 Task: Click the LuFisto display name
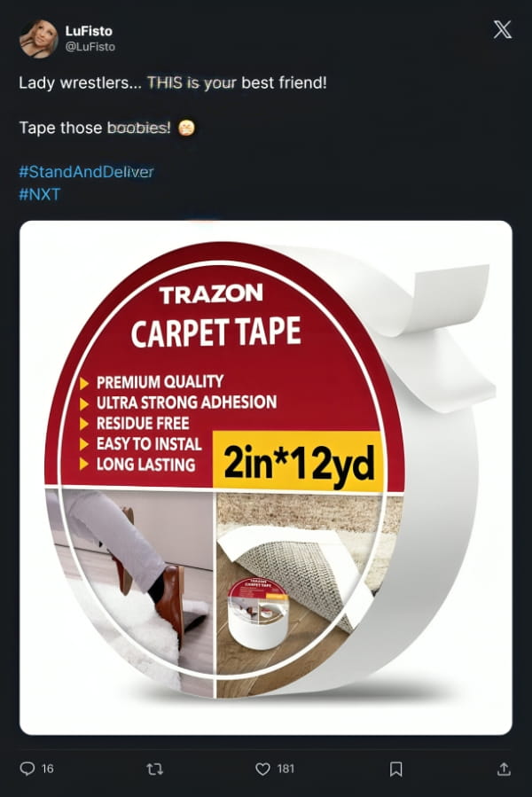(x=89, y=31)
